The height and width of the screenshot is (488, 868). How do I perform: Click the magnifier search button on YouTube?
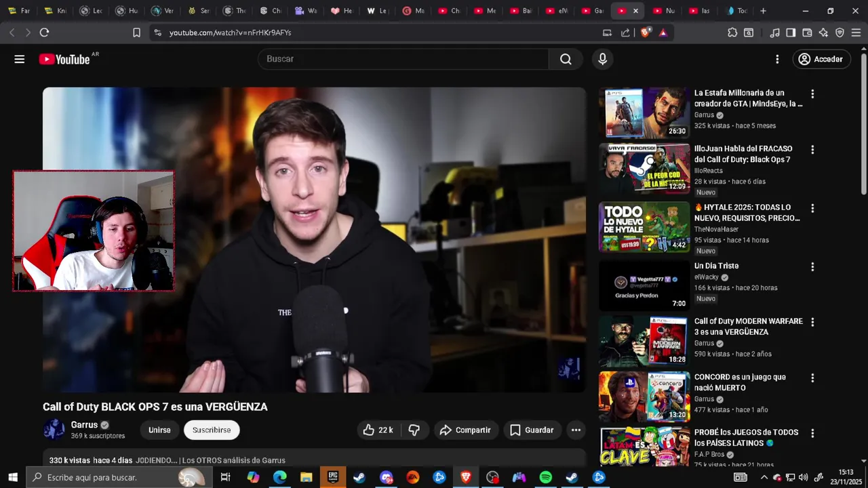566,59
